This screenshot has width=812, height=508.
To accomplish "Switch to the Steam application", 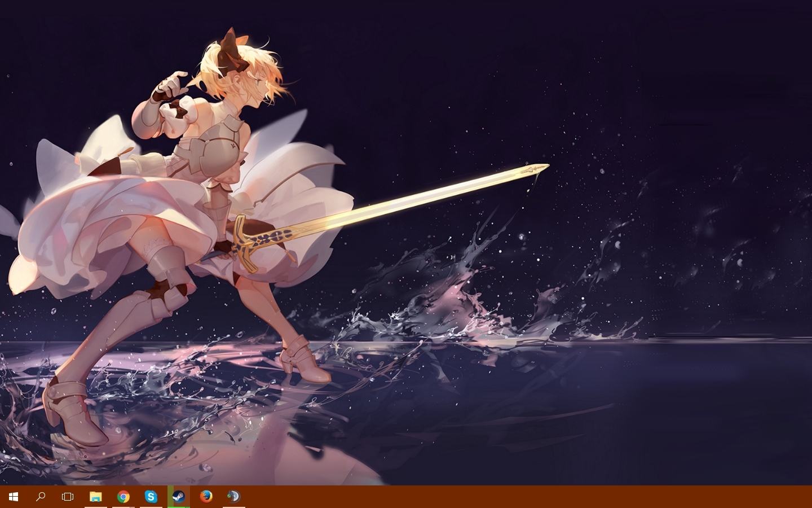I will [x=178, y=497].
